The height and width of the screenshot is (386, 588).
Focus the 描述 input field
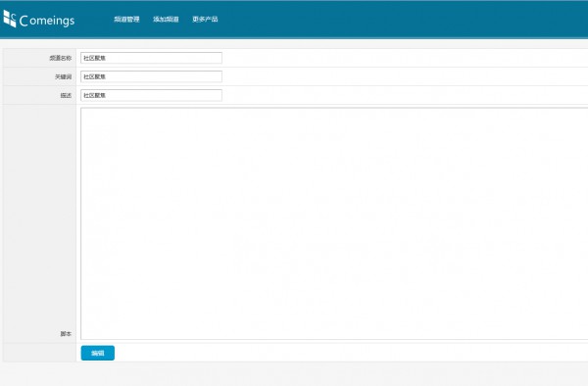[x=151, y=95]
